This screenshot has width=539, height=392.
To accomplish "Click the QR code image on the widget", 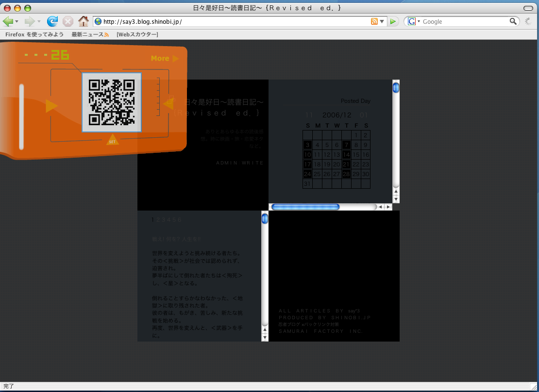I will [111, 102].
